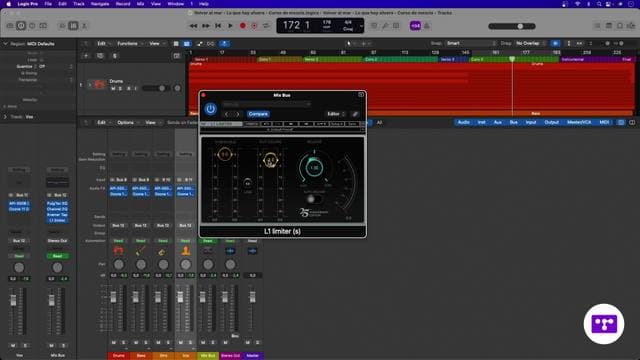Click the red Record button
The width and height of the screenshot is (640, 360).
point(242,26)
